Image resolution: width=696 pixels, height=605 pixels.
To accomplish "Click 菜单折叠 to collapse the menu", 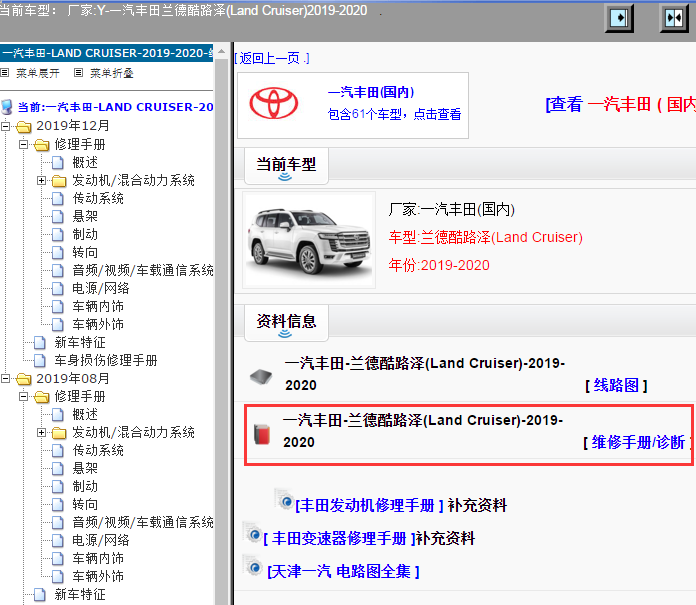I will tap(110, 73).
